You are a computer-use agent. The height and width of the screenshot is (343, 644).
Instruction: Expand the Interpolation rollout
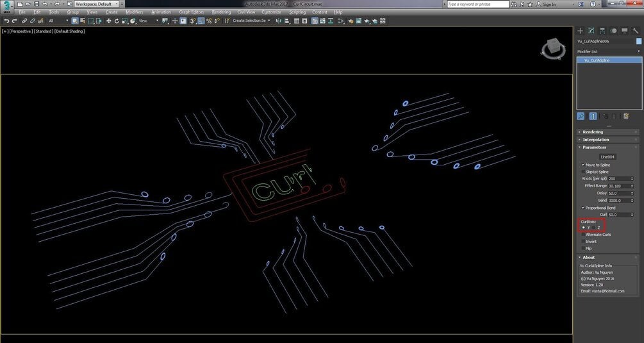[608, 140]
